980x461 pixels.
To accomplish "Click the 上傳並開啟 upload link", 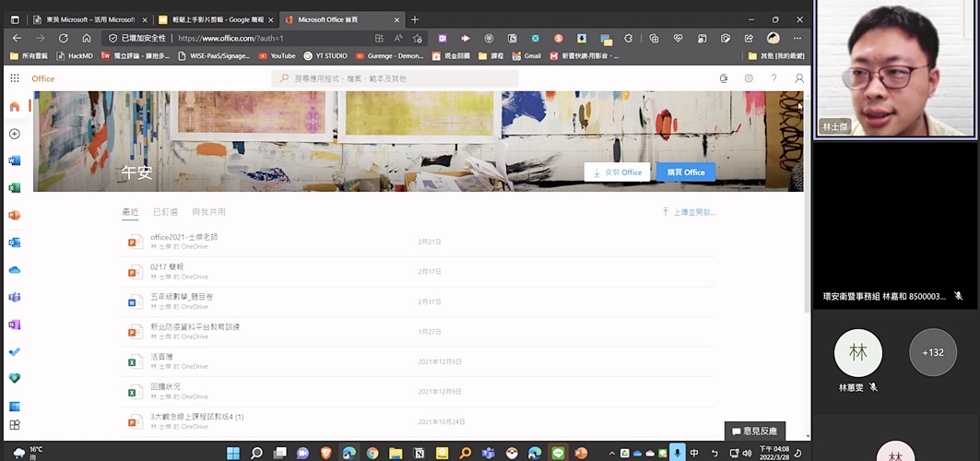I will point(689,212).
